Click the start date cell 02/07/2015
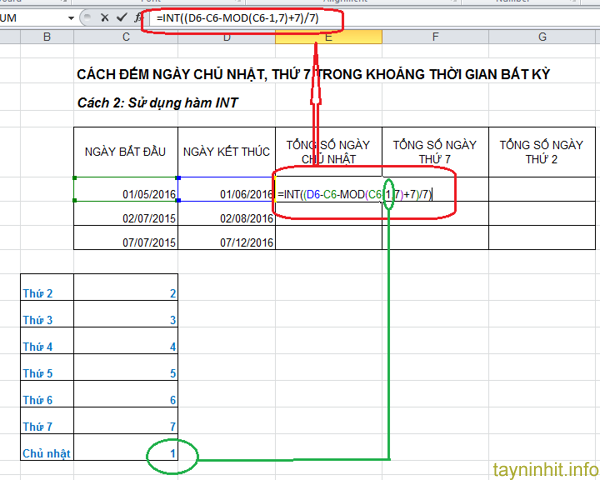Viewport: 600px width, 480px height. [x=125, y=217]
